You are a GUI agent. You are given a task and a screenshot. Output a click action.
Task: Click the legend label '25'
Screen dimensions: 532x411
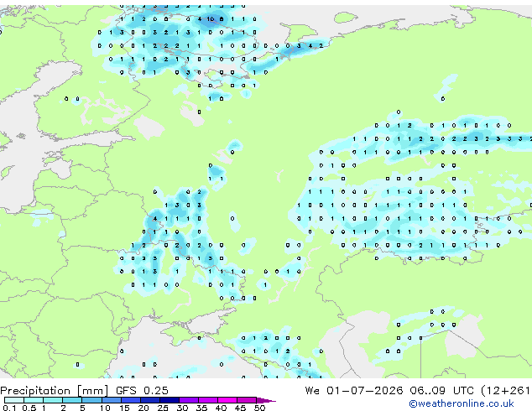point(163,408)
